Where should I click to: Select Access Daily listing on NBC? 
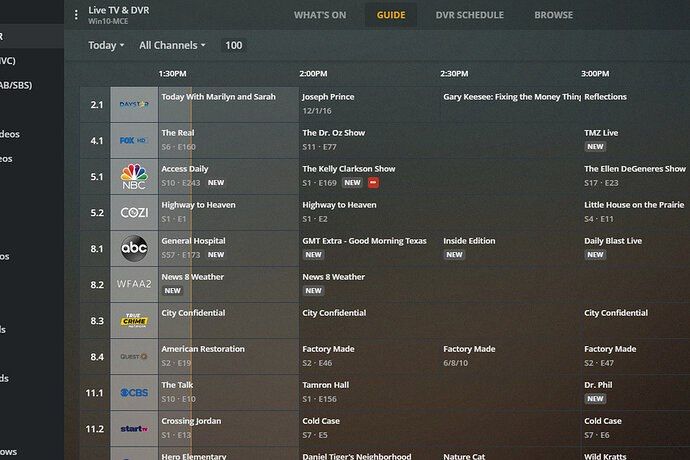(x=228, y=177)
